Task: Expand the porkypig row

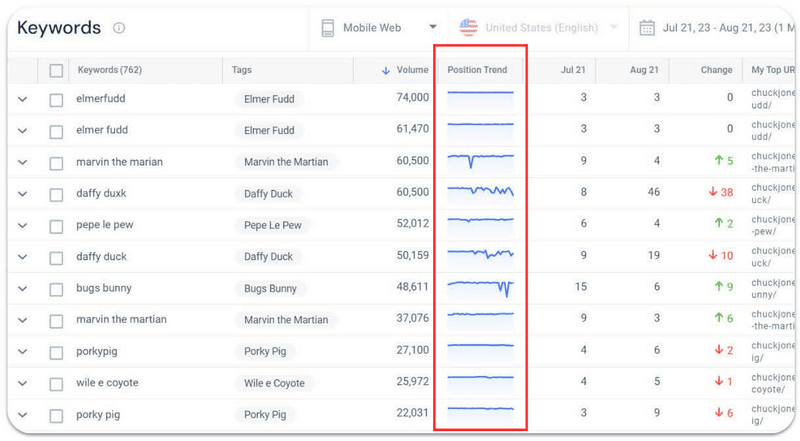Action: pos(22,352)
